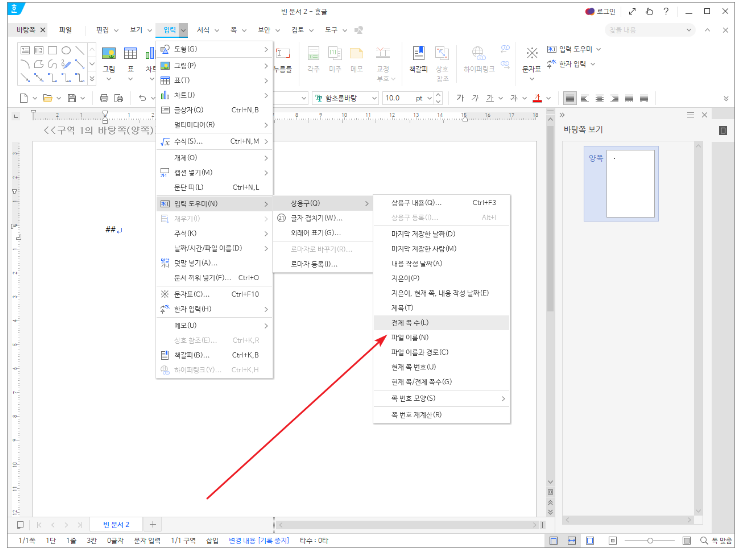Viewport: 738px width, 553px height.
Task: Click the 누름틀 field icon in ribbon
Action: (x=283, y=53)
